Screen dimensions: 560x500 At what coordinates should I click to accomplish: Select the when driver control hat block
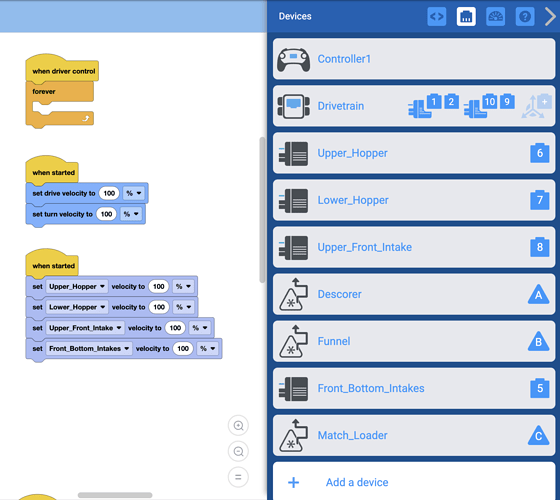click(x=62, y=69)
